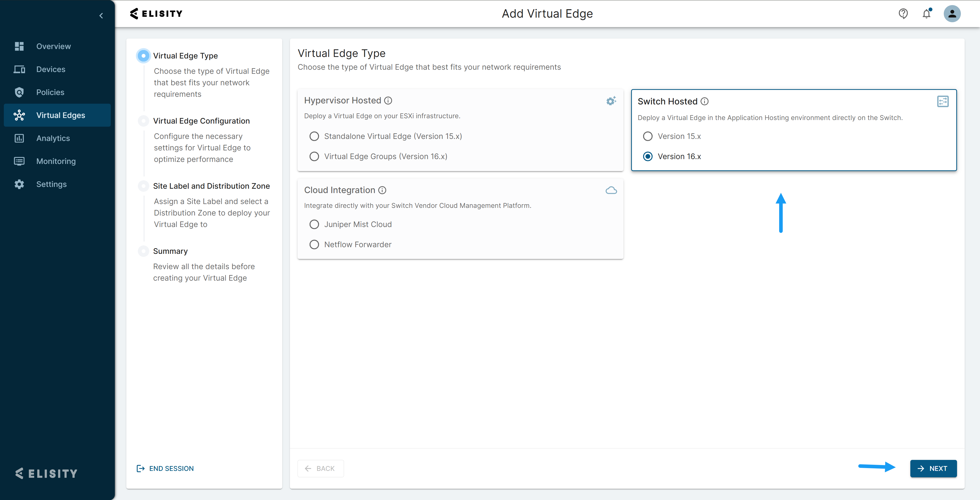Screen dimensions: 980x500
Task: Click the Monitoring icon in sidebar
Action: pyautogui.click(x=19, y=161)
